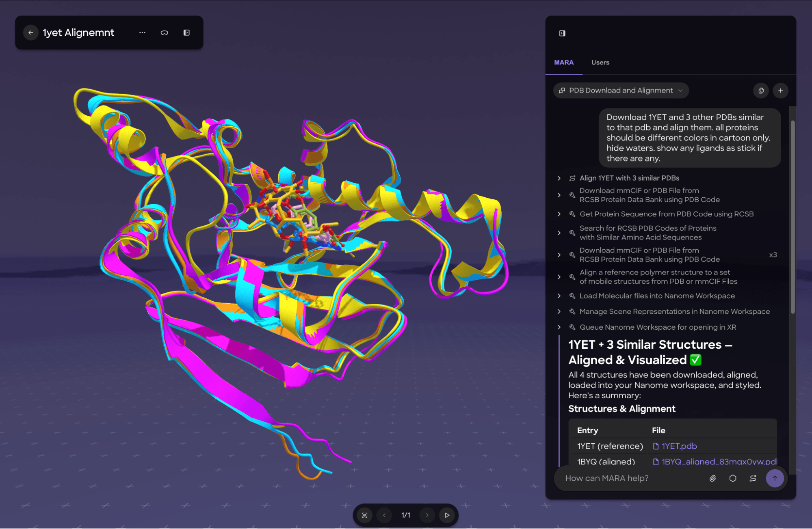The image size is (812, 529).
Task: Attach a file using the paperclip icon
Action: pos(712,478)
